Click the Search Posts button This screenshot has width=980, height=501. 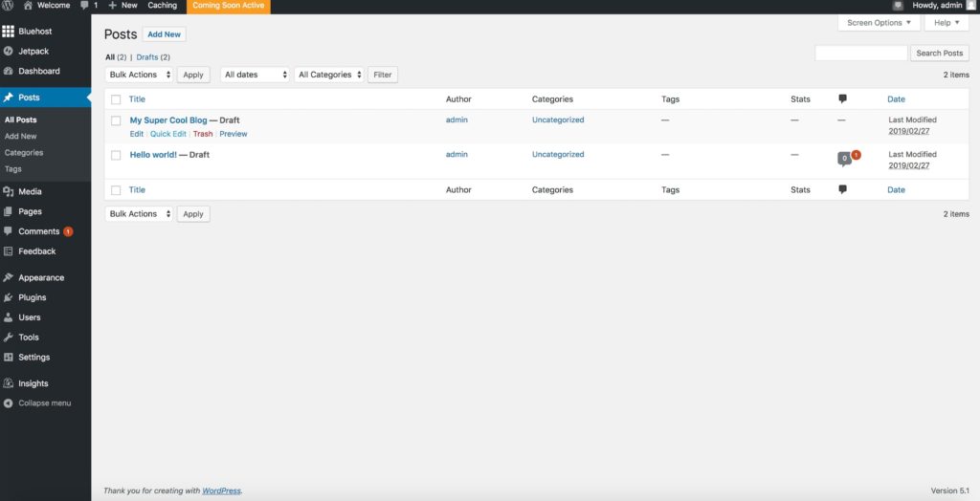[940, 54]
